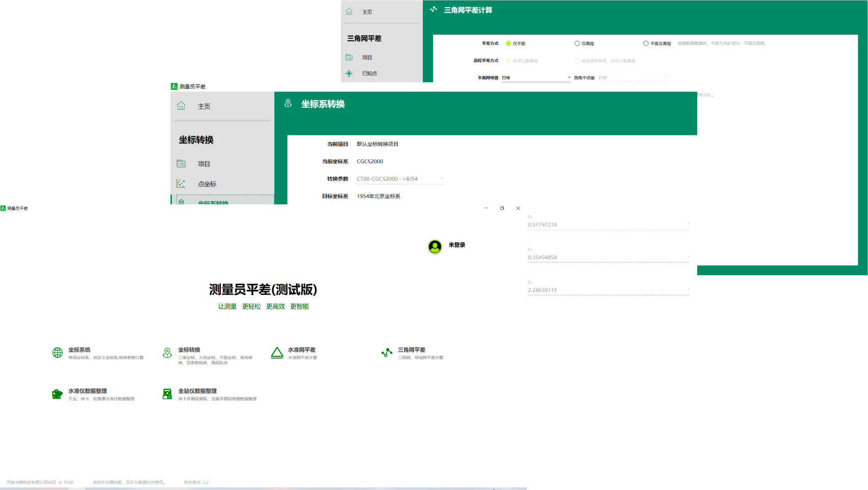Viewport: 868px width, 490px height.
Task: Click the 已知点 crosshair icon in the triangulation window
Action: (349, 73)
